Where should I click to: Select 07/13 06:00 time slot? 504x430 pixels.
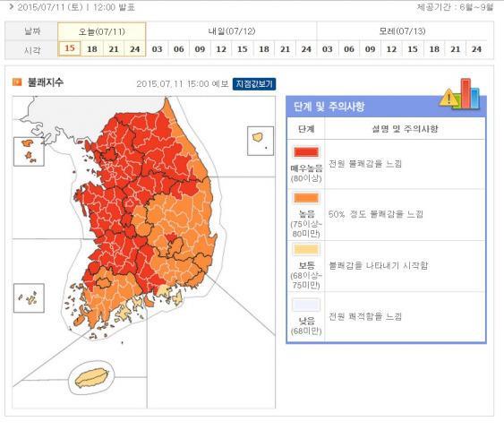[349, 49]
